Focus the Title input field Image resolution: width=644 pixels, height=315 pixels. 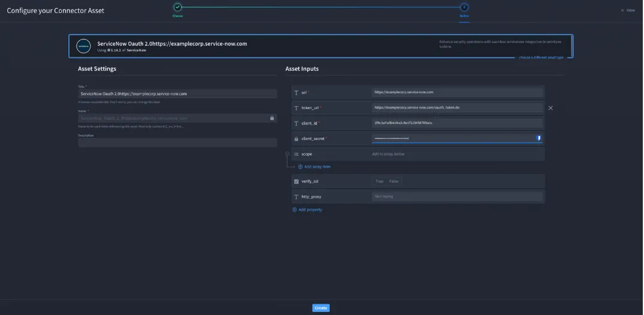[x=177, y=93]
